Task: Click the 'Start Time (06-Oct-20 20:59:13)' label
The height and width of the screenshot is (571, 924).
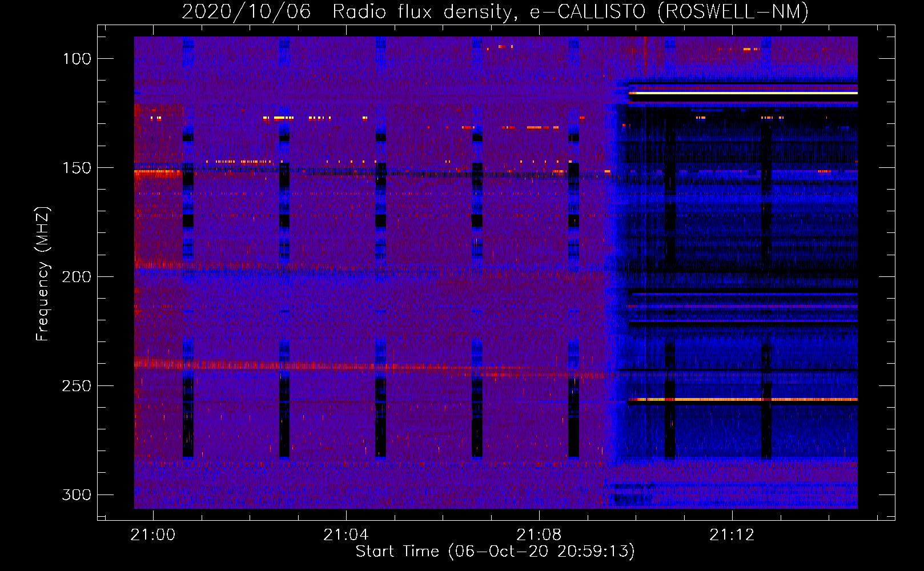Action: click(495, 552)
